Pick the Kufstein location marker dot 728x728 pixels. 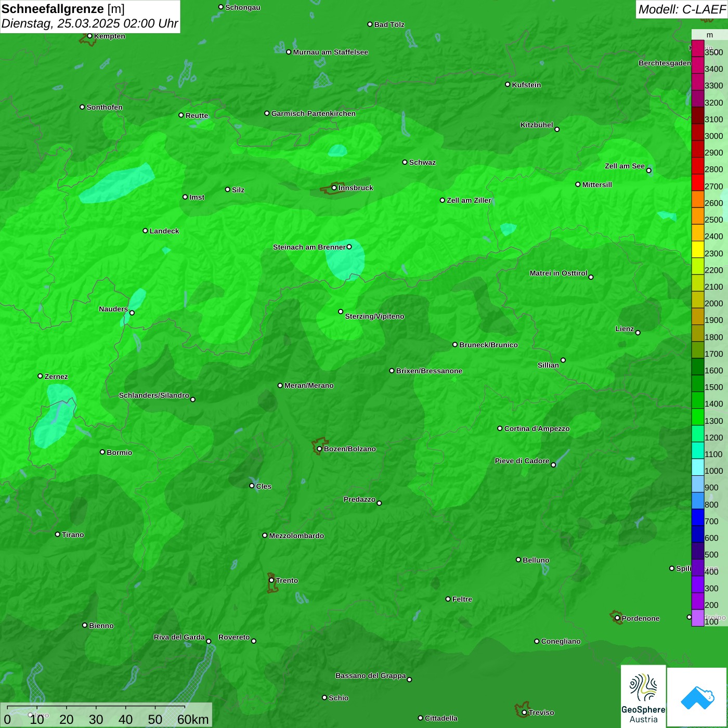tap(508, 84)
